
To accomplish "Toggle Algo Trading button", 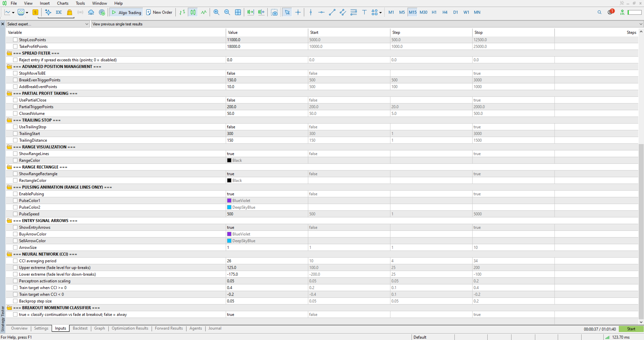I will pos(126,12).
